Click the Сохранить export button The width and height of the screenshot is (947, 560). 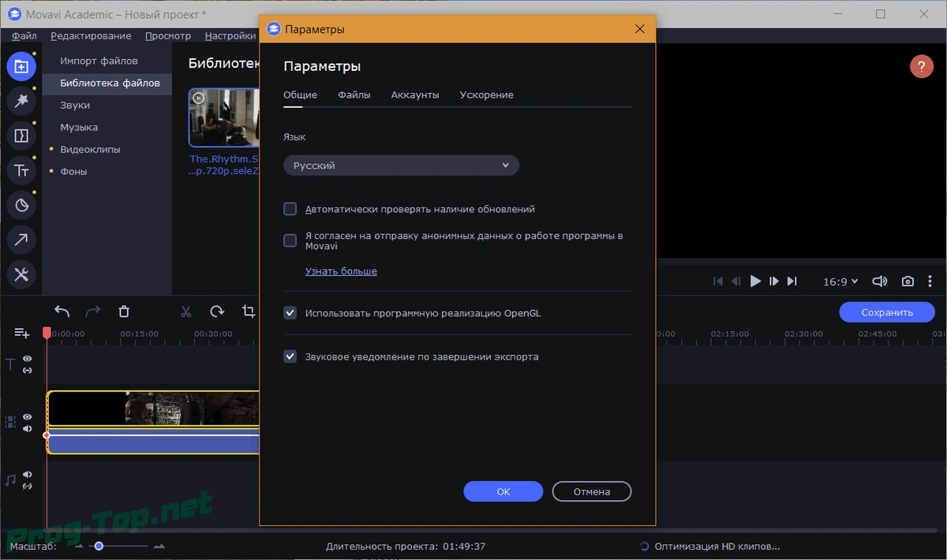887,312
